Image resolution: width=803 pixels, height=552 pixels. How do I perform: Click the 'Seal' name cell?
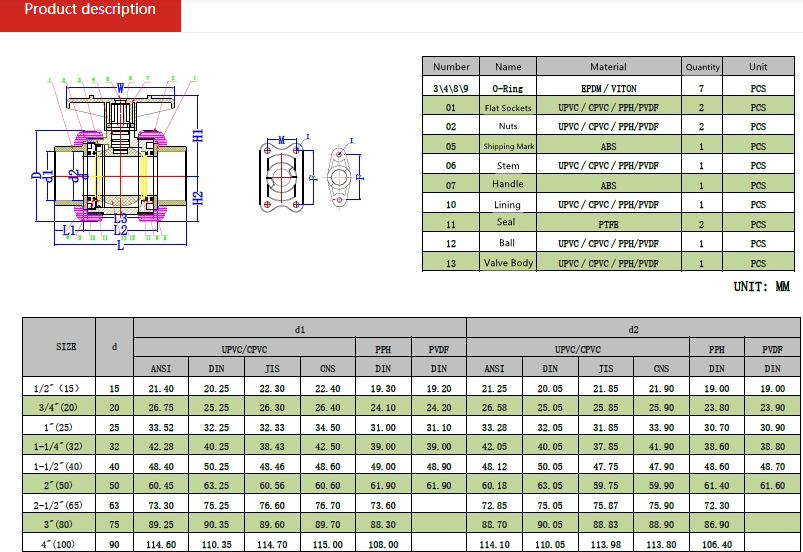tap(506, 222)
